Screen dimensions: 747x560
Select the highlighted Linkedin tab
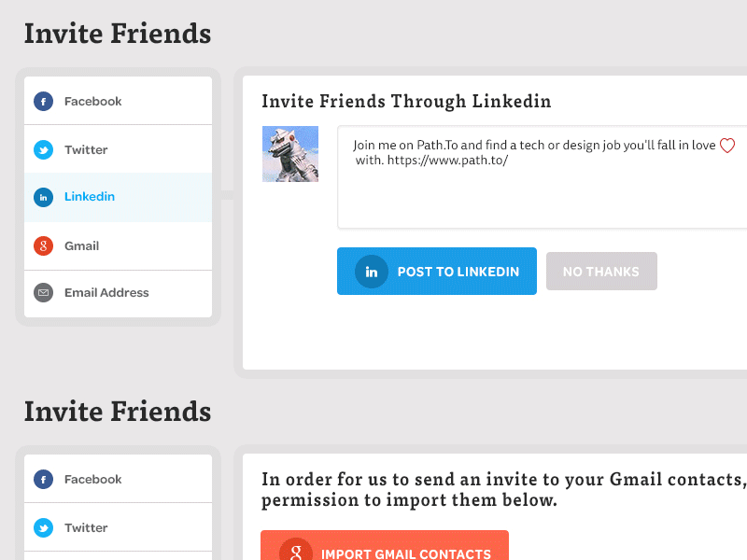[x=119, y=197]
